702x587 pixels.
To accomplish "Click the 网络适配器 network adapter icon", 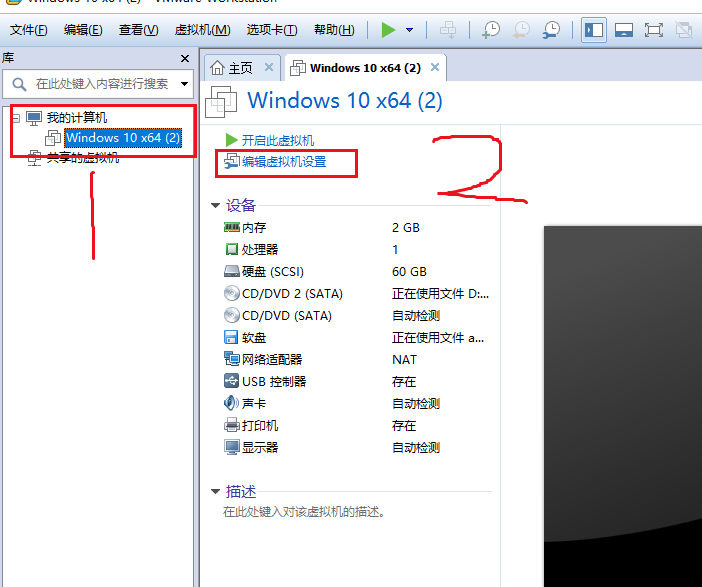I will [x=231, y=359].
